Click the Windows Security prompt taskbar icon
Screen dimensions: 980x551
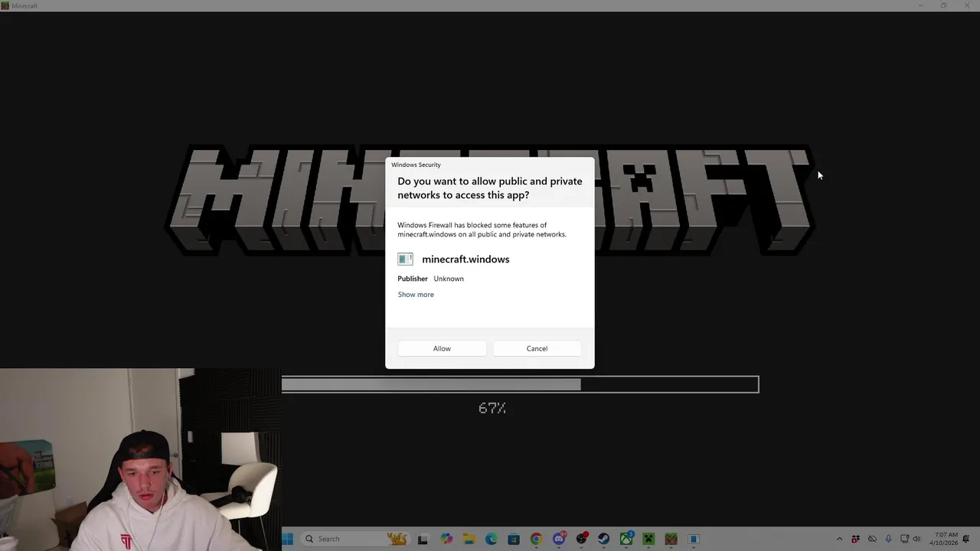pyautogui.click(x=694, y=539)
